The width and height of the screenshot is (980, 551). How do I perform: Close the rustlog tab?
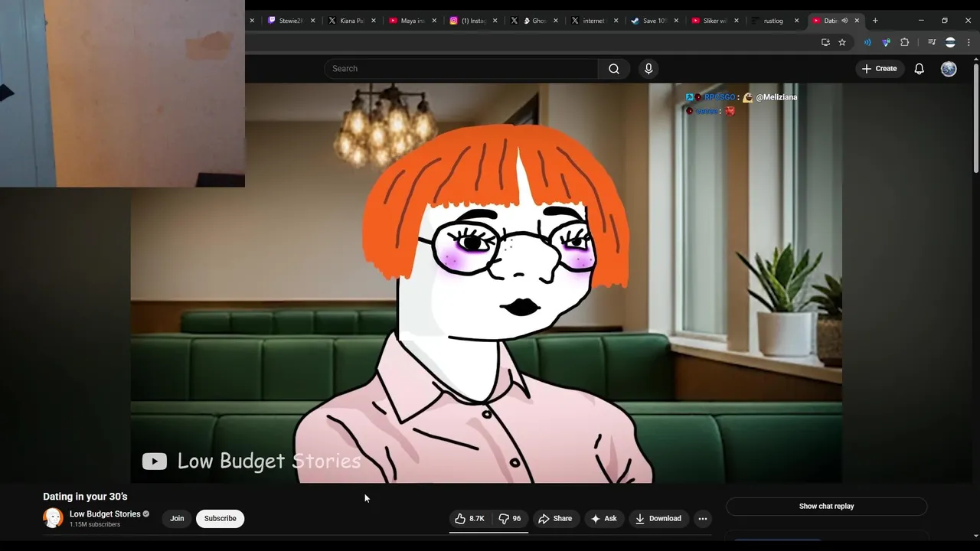coord(796,21)
